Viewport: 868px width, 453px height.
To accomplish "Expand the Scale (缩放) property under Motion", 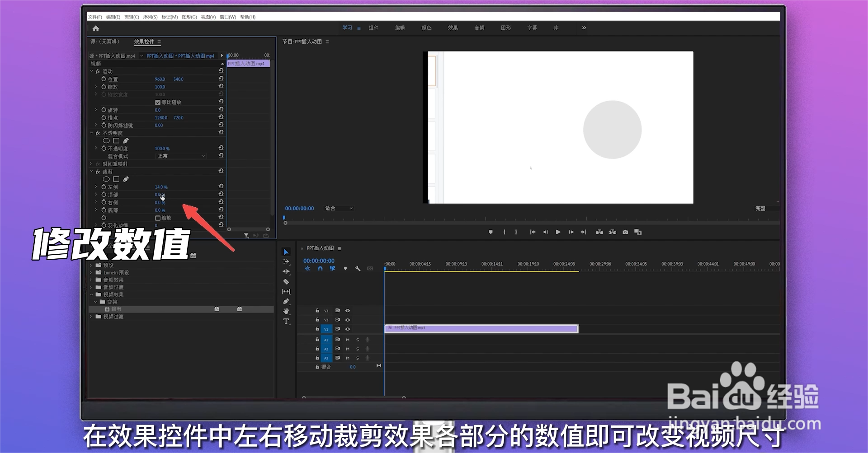I will pos(96,87).
